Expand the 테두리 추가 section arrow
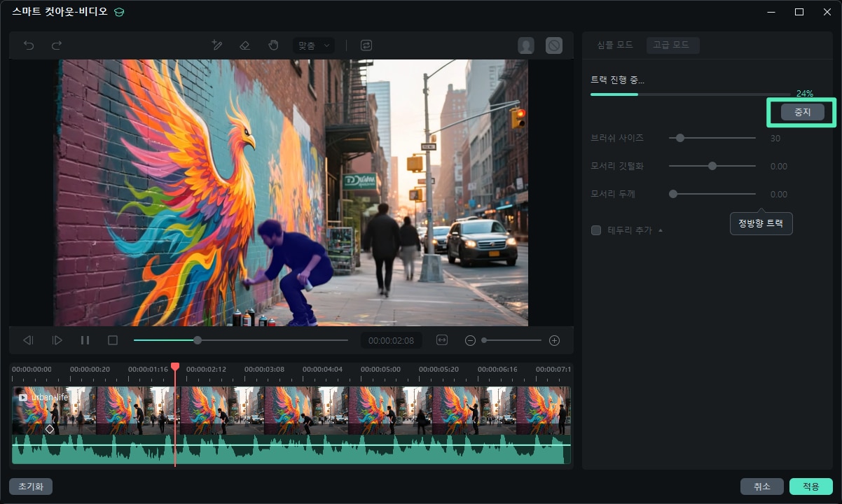 tap(660, 230)
